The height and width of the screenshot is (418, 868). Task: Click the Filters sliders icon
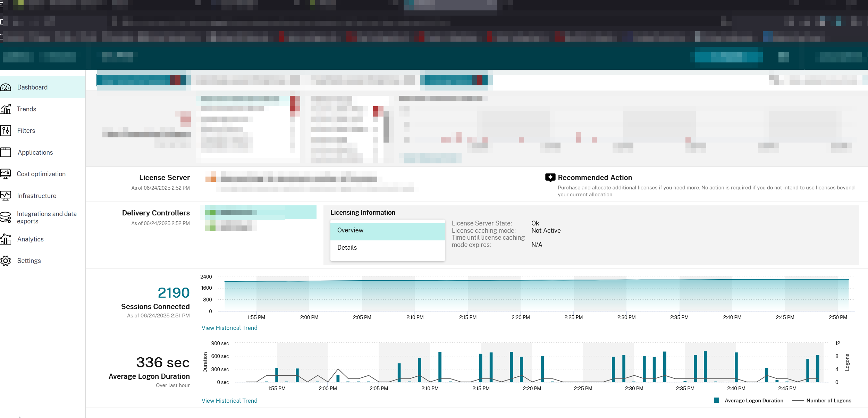coord(6,131)
